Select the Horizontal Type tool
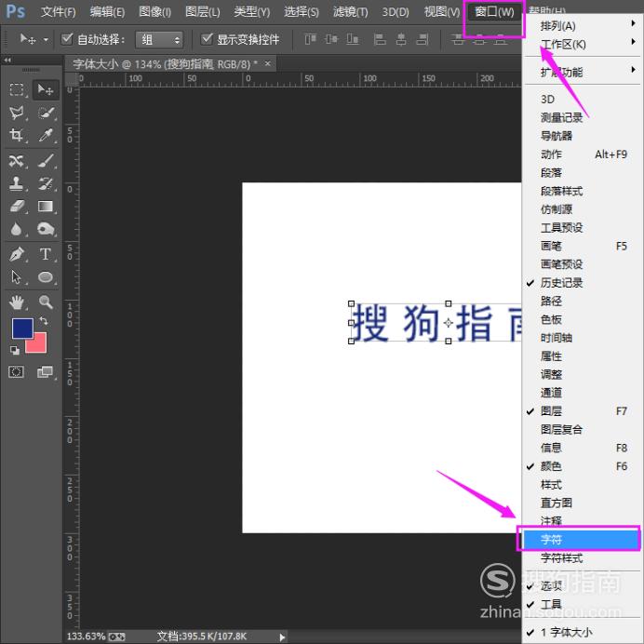The image size is (644, 644). [x=46, y=254]
